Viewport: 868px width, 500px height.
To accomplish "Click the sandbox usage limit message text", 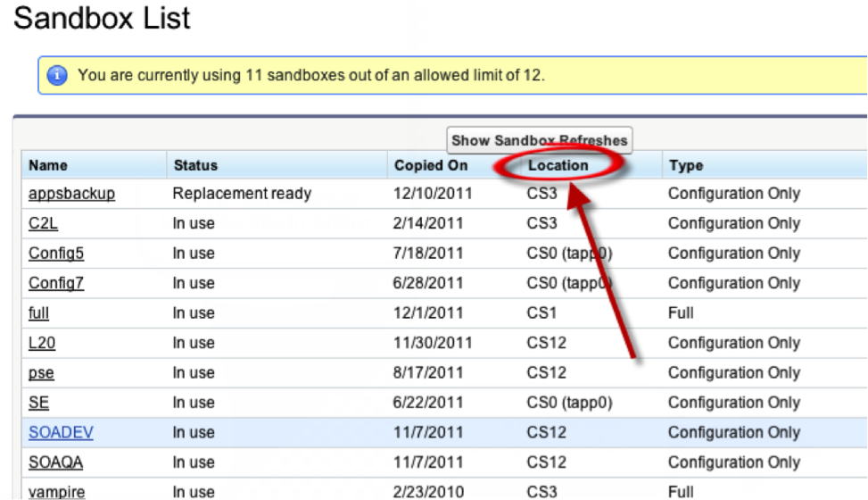I will 310,76.
